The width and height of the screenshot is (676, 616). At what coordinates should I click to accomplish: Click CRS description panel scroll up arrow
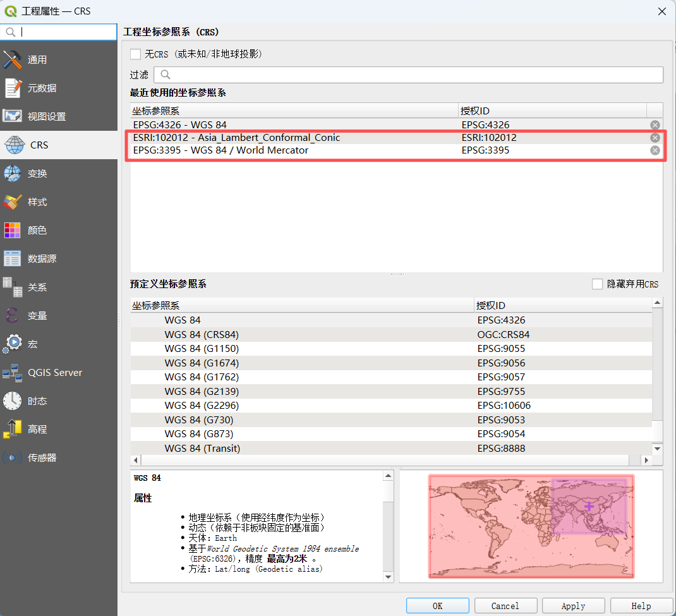coord(388,476)
